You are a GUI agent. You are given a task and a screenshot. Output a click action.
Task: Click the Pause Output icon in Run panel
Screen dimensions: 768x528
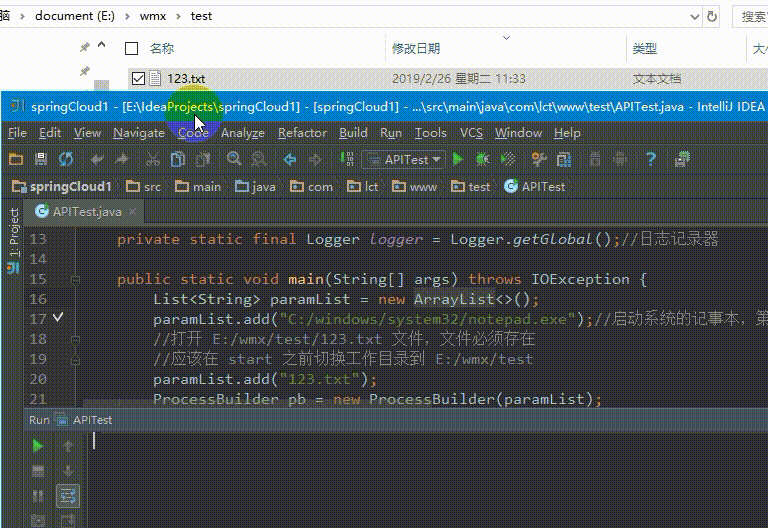tap(38, 496)
